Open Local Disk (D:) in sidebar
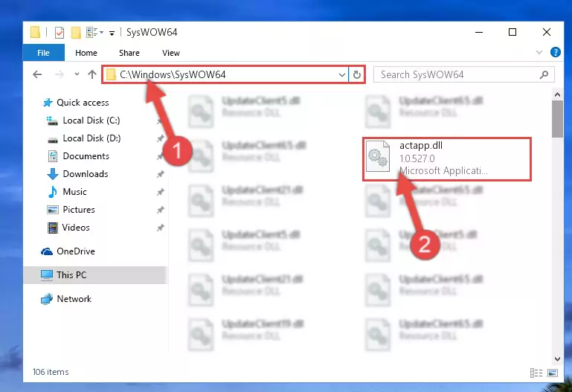 click(x=91, y=138)
